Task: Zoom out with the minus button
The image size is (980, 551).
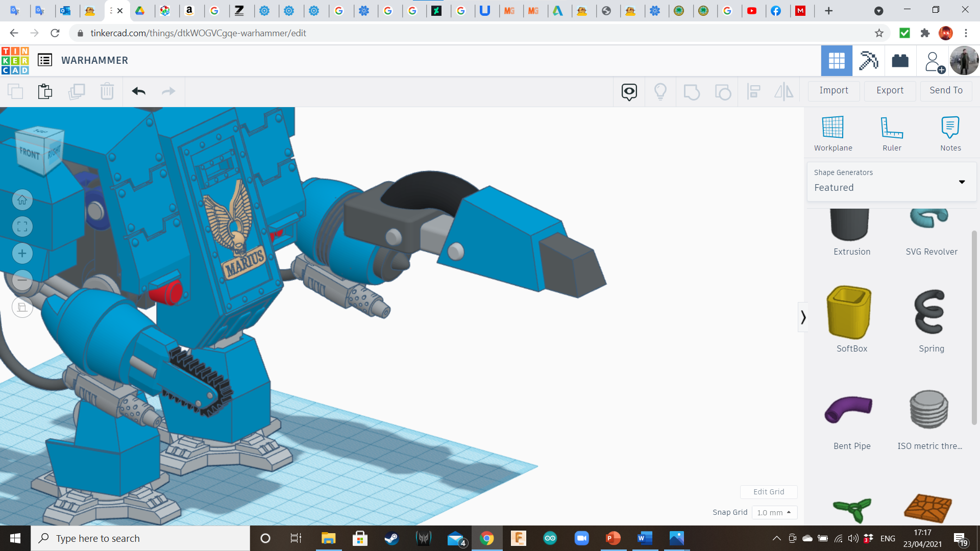Action: click(x=22, y=280)
